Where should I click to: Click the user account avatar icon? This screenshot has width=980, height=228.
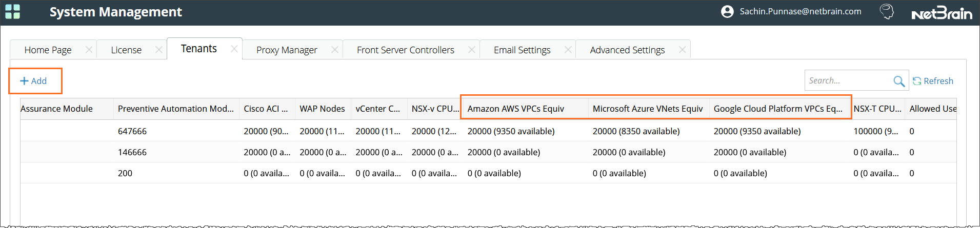pyautogui.click(x=727, y=12)
